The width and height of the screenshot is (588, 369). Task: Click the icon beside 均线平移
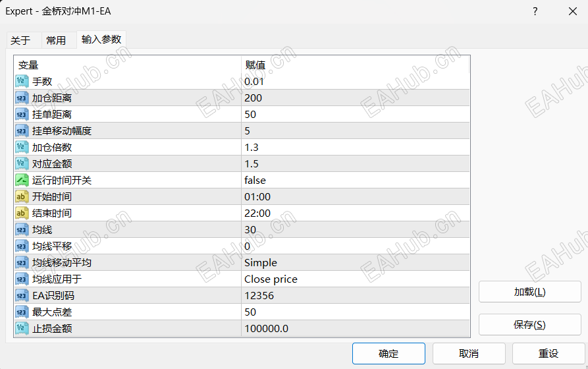coord(22,246)
